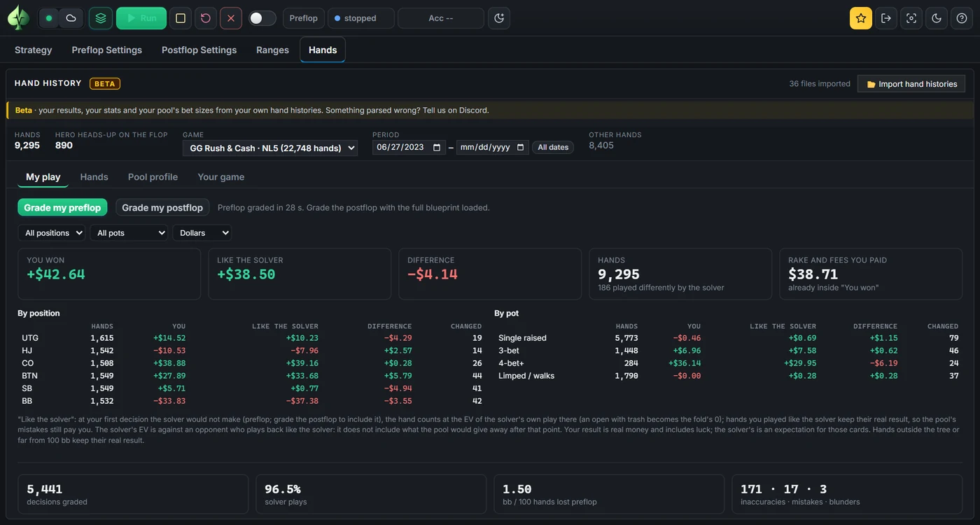This screenshot has height=525, width=980.
Task: Click Import hand histories button
Action: click(x=911, y=84)
